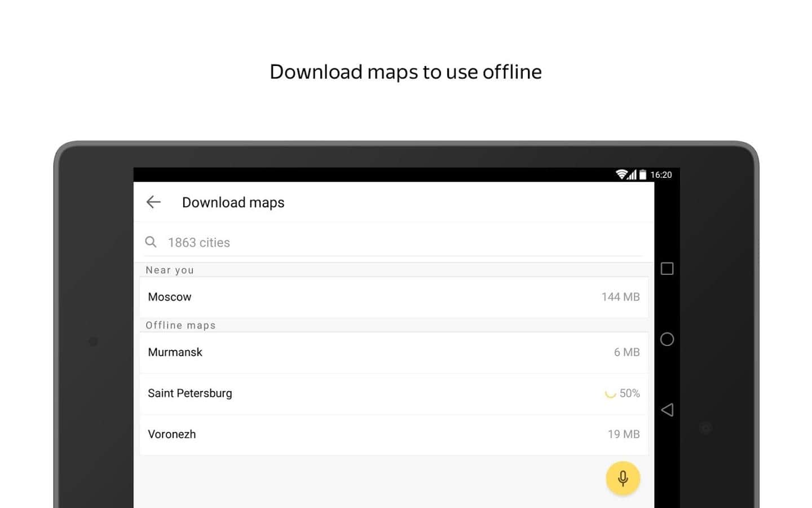Tap the back arrow beside Download maps

(x=153, y=202)
